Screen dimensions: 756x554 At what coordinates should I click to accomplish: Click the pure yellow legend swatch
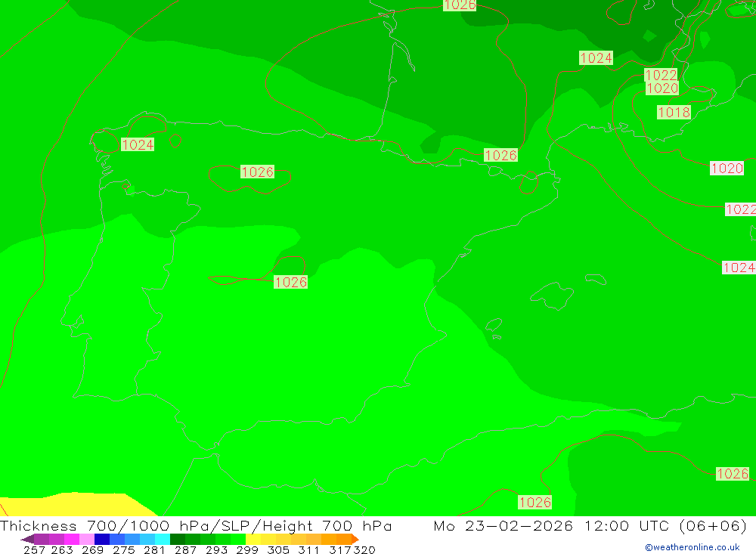pos(253,539)
